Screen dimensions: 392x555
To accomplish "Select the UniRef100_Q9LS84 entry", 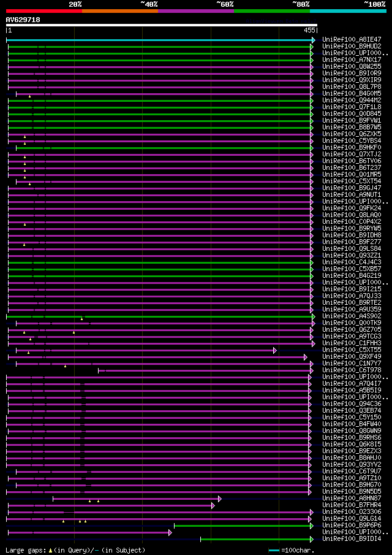I will [352, 249].
